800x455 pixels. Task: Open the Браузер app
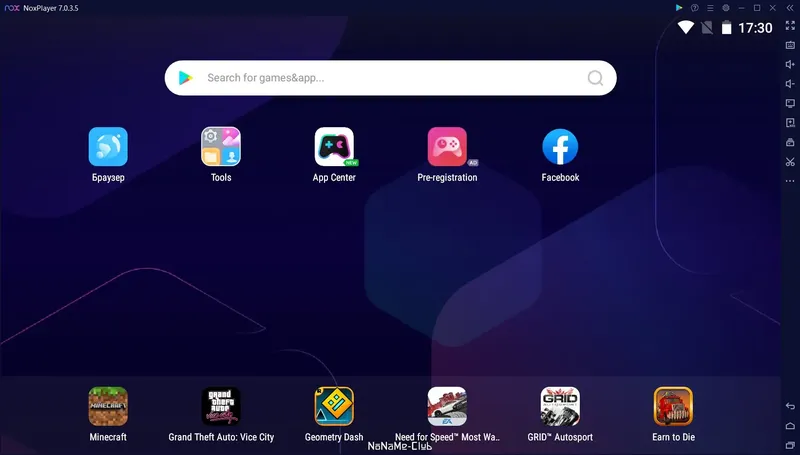pos(108,147)
